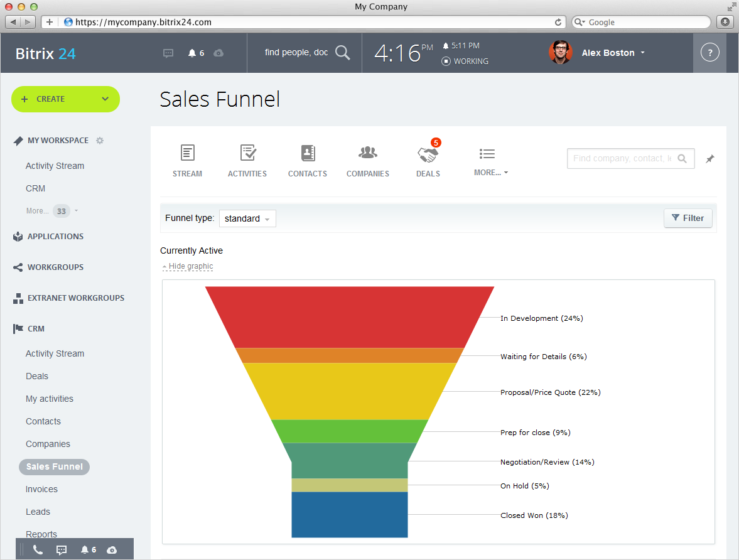The image size is (739, 560).
Task: Open the Companies people icon
Action: tap(368, 153)
